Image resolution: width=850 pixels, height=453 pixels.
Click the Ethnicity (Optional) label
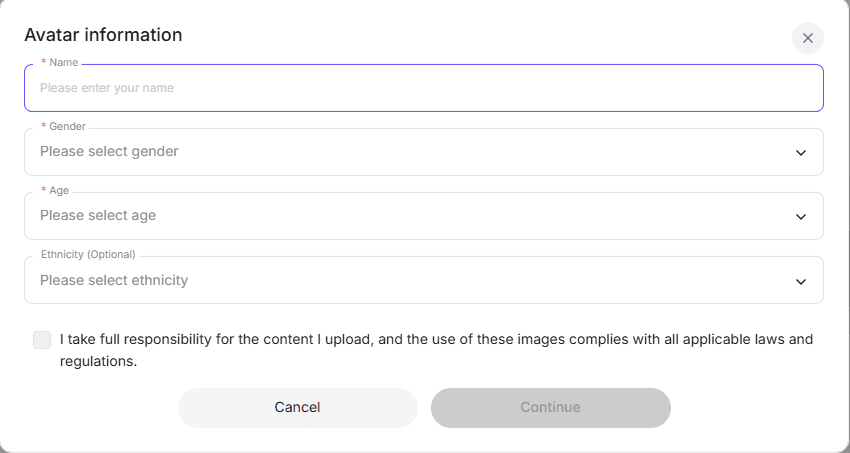(x=88, y=255)
